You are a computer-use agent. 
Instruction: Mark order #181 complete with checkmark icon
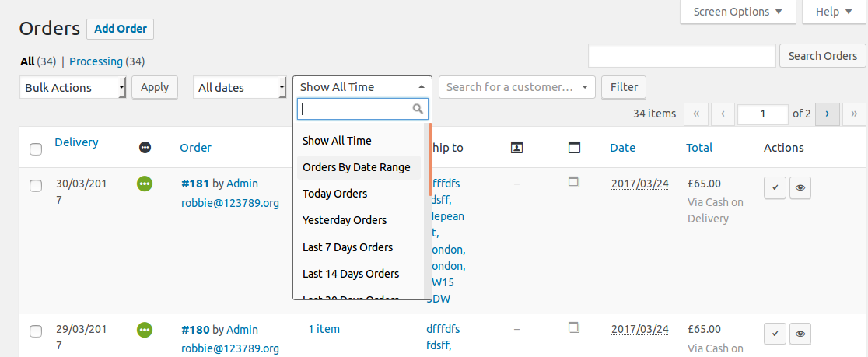click(775, 187)
